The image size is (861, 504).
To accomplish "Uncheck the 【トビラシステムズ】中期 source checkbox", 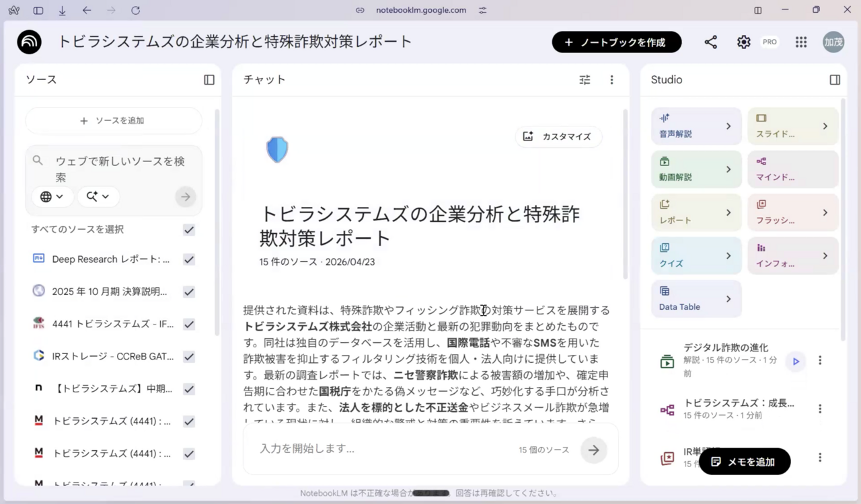I will (x=189, y=388).
